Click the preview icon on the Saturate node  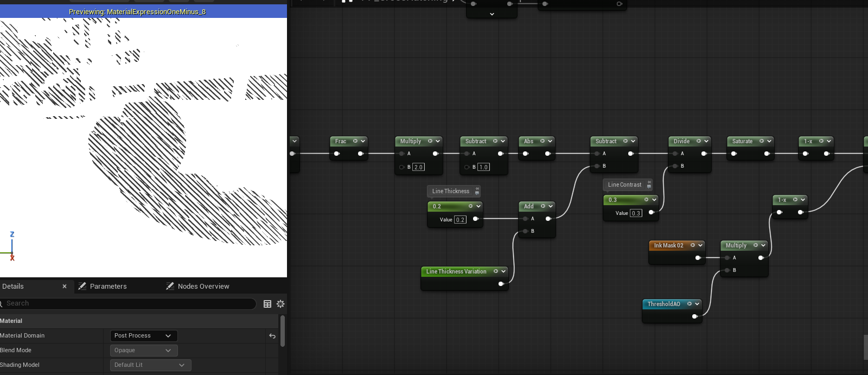(x=762, y=141)
